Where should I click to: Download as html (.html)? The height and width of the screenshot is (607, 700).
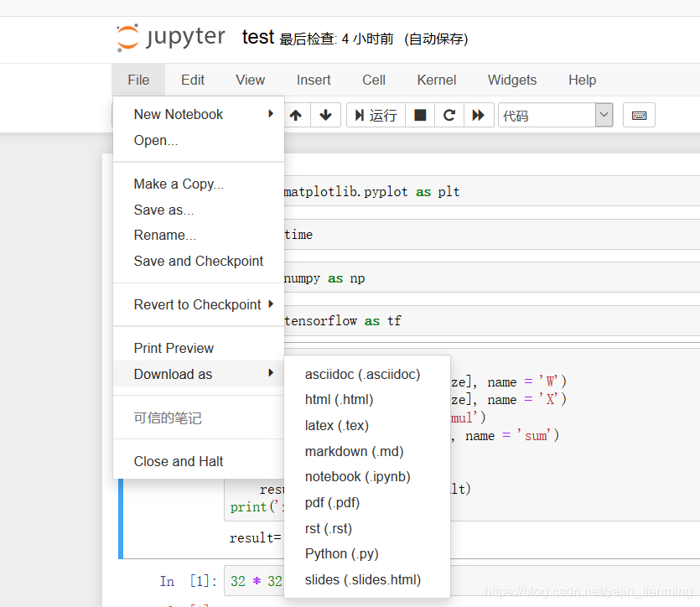tap(367, 399)
